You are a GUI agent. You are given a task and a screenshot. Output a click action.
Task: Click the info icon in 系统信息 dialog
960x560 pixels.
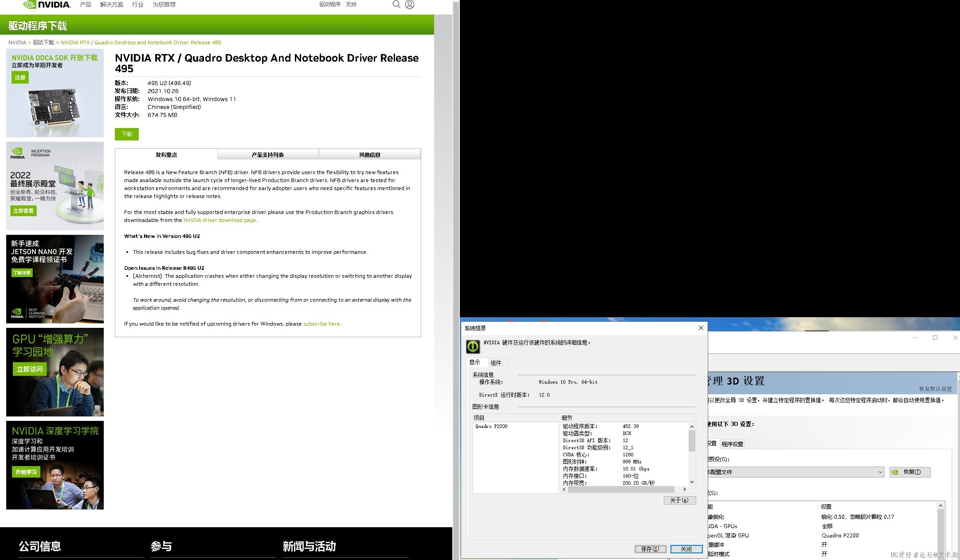(x=473, y=346)
